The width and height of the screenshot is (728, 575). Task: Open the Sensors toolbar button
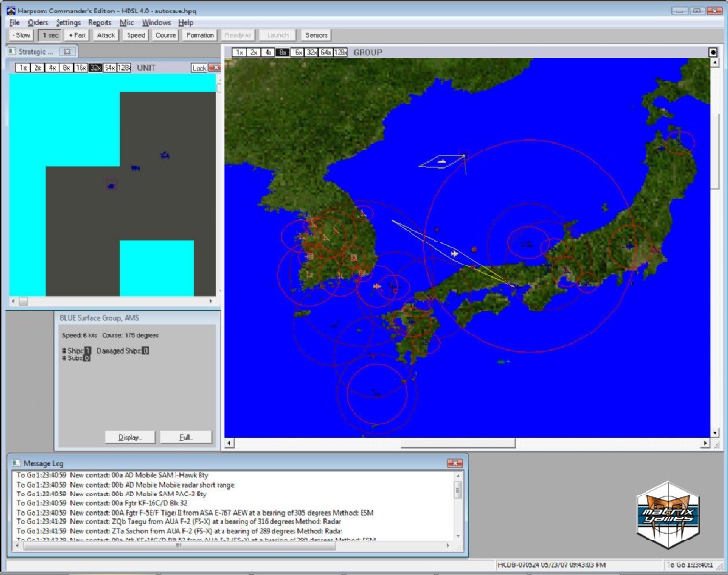[x=317, y=35]
